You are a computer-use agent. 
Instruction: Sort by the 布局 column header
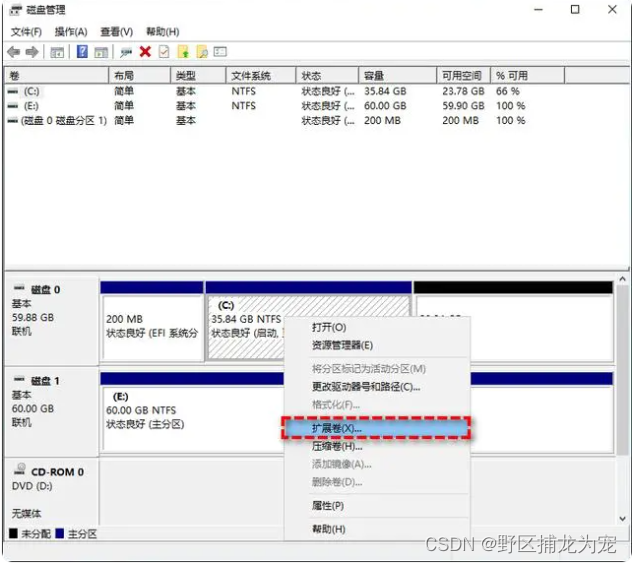pos(139,76)
